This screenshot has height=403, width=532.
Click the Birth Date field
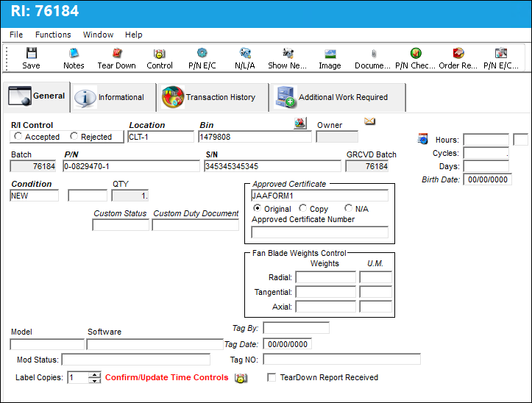[487, 179]
